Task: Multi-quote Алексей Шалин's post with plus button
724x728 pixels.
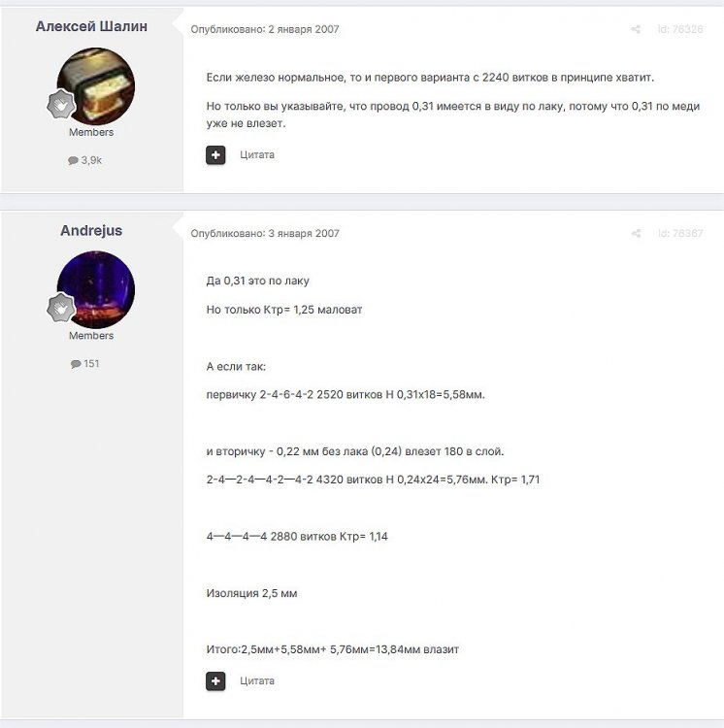Action: (215, 155)
